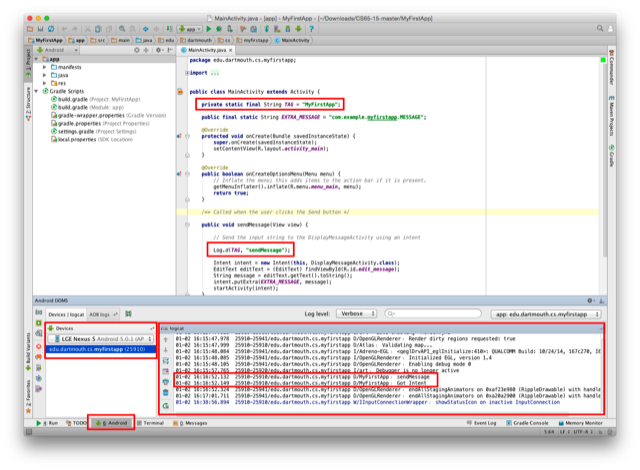The height and width of the screenshot is (470, 640).
Task: Run the app with green play icon
Action: 209,29
